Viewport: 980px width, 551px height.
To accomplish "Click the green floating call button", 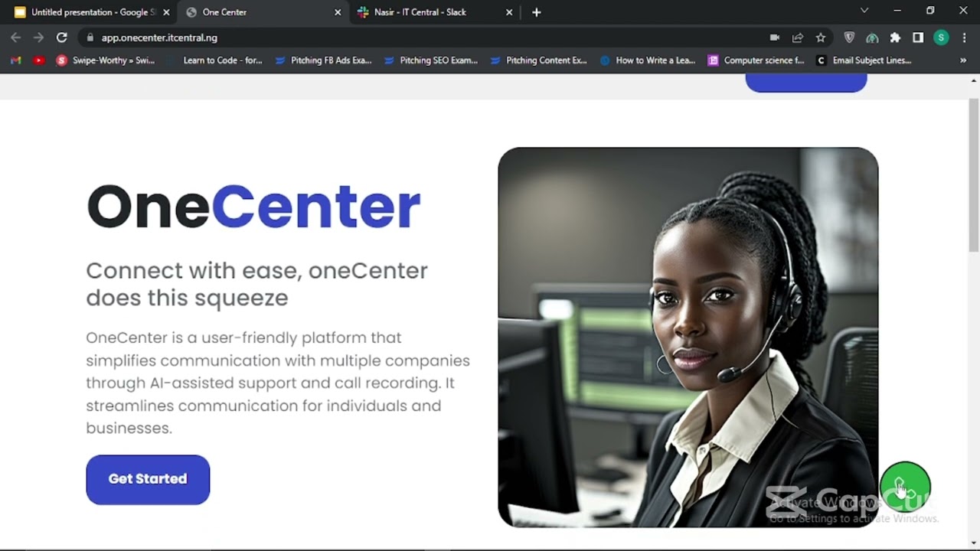I will coord(904,486).
